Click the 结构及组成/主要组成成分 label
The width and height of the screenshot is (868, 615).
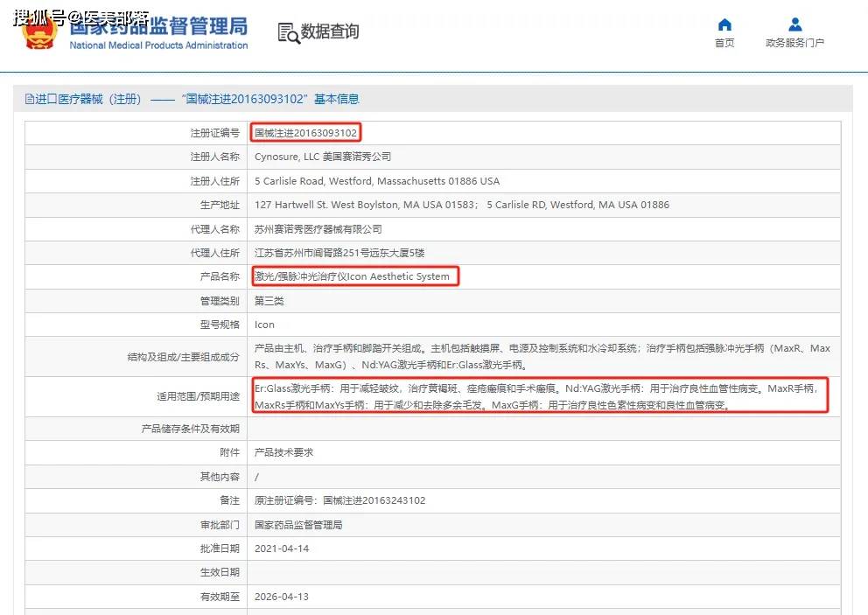pos(183,357)
